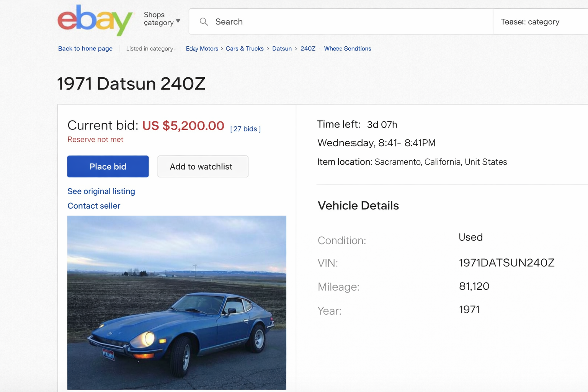The width and height of the screenshot is (588, 392).
Task: Open the Eday Motors breadcrumb
Action: 202,49
